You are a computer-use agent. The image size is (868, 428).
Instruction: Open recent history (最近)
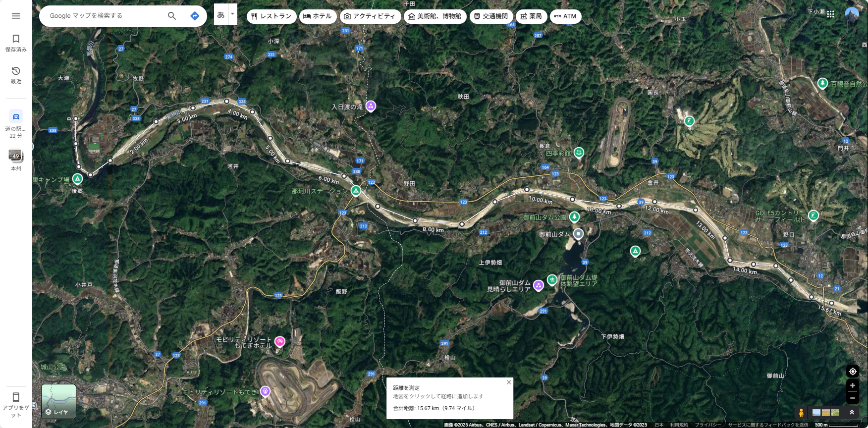16,75
